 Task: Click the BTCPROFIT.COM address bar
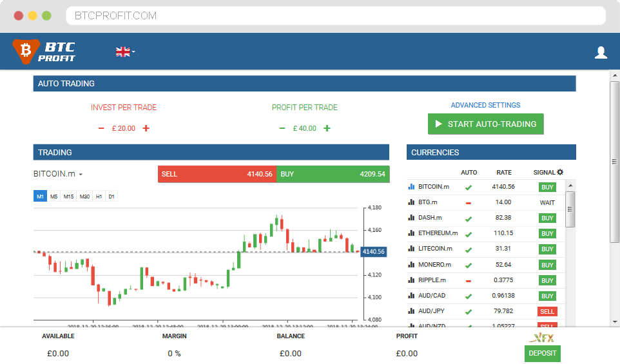(x=336, y=16)
